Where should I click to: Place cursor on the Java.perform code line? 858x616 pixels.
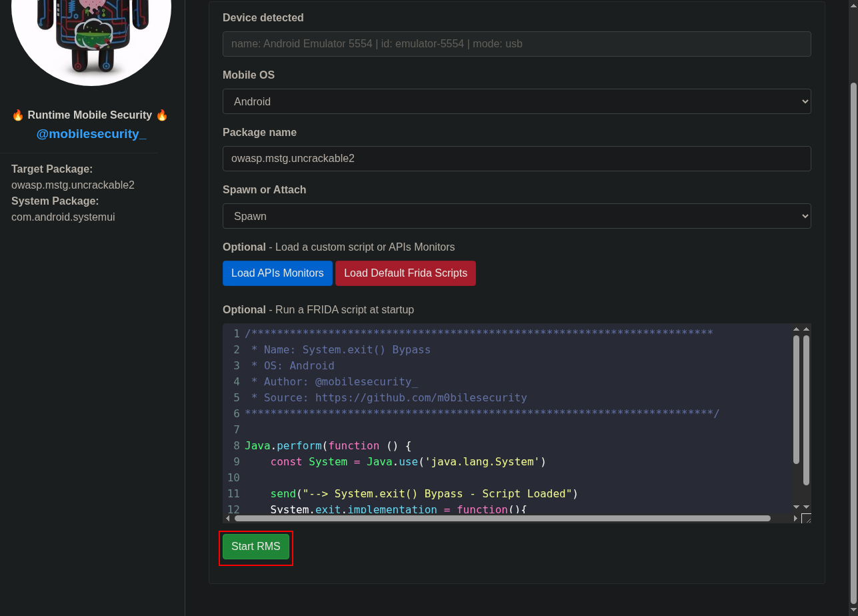pos(328,445)
